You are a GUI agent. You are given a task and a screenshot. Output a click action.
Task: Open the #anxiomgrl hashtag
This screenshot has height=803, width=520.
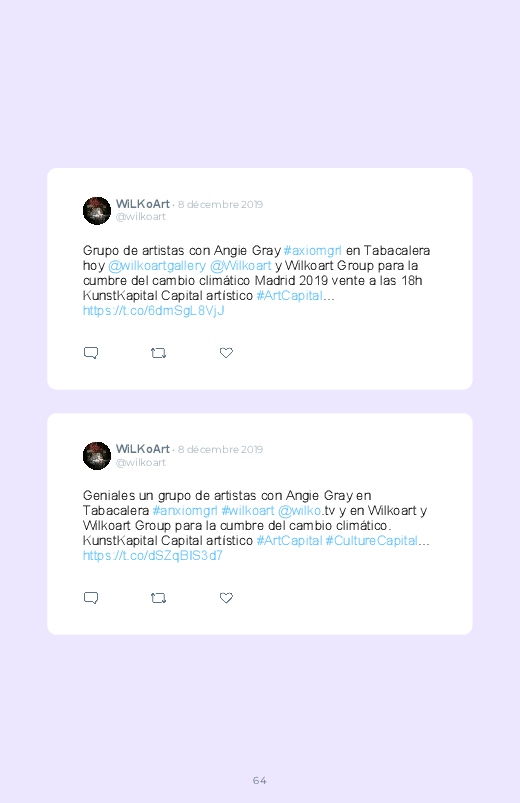coord(185,511)
